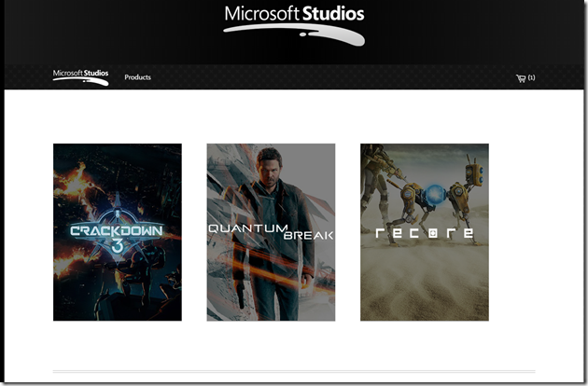Select the Crackdown 3 game cover

(x=118, y=232)
